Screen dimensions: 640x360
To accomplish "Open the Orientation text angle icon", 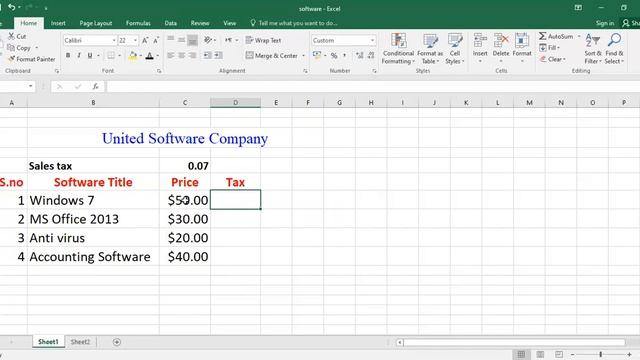I will pyautogui.click(x=208, y=40).
